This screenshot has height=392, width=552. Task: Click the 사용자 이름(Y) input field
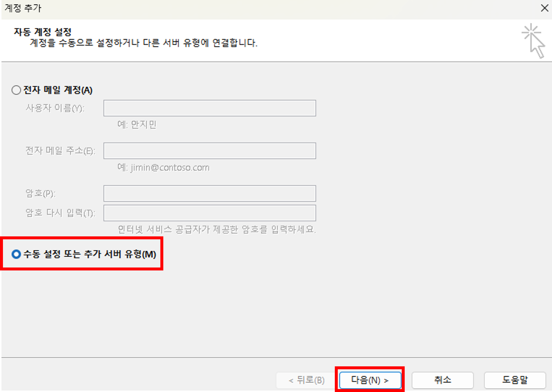(x=210, y=108)
